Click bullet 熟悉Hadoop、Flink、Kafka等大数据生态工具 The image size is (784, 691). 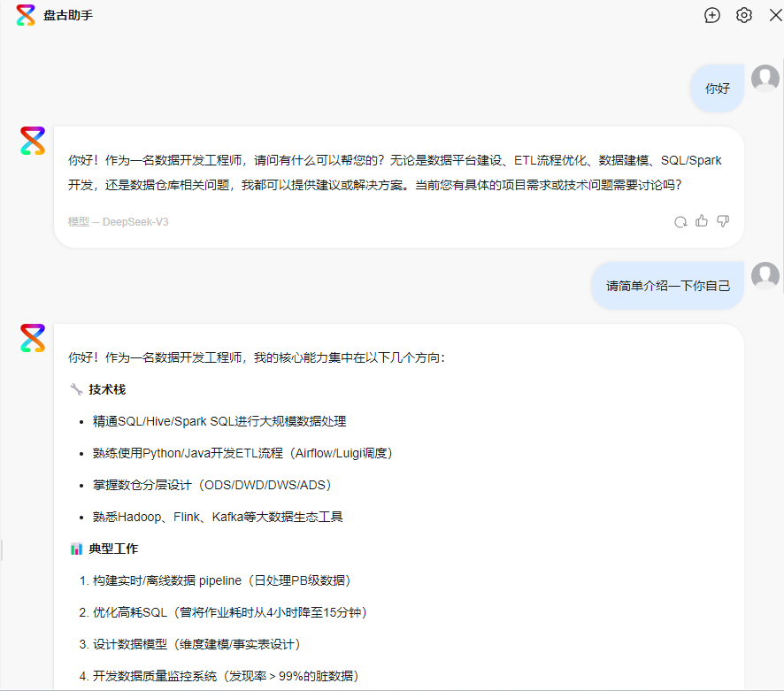[218, 517]
